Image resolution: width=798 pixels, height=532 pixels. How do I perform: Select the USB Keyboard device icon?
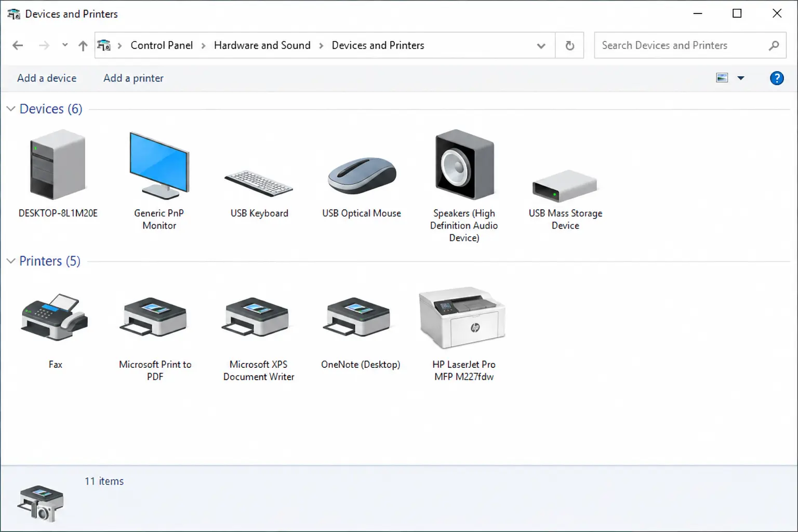tap(259, 183)
